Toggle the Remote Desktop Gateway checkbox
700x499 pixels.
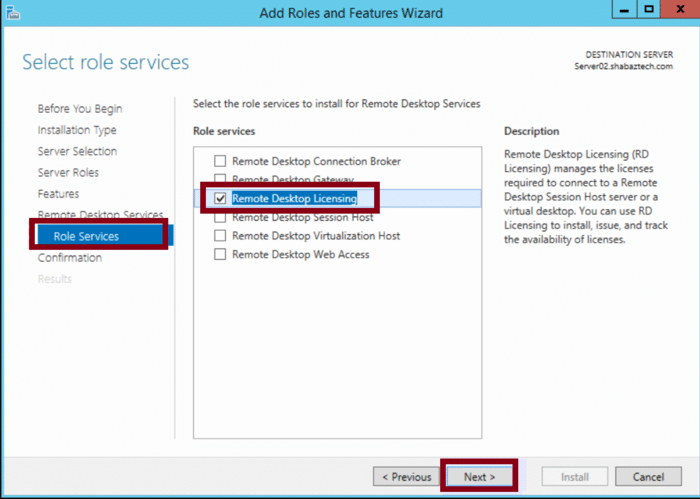pos(220,180)
